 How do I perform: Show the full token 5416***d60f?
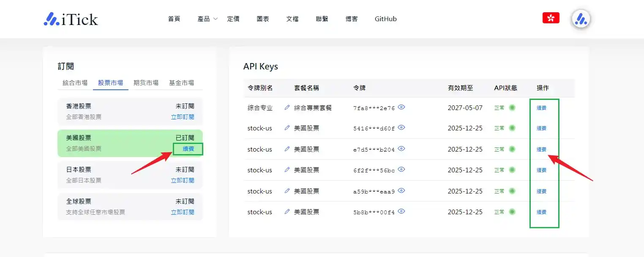[x=401, y=127]
